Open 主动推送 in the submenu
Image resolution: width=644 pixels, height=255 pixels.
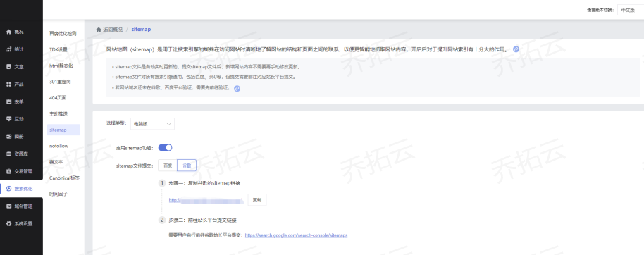[58, 113]
